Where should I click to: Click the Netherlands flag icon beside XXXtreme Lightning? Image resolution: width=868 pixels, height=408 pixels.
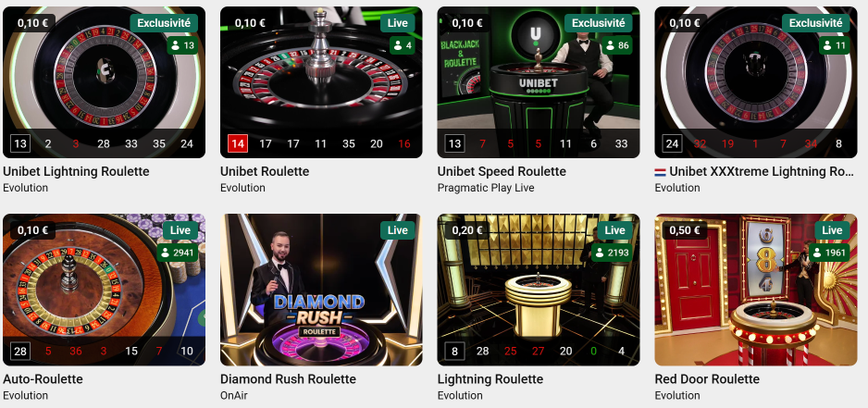660,172
